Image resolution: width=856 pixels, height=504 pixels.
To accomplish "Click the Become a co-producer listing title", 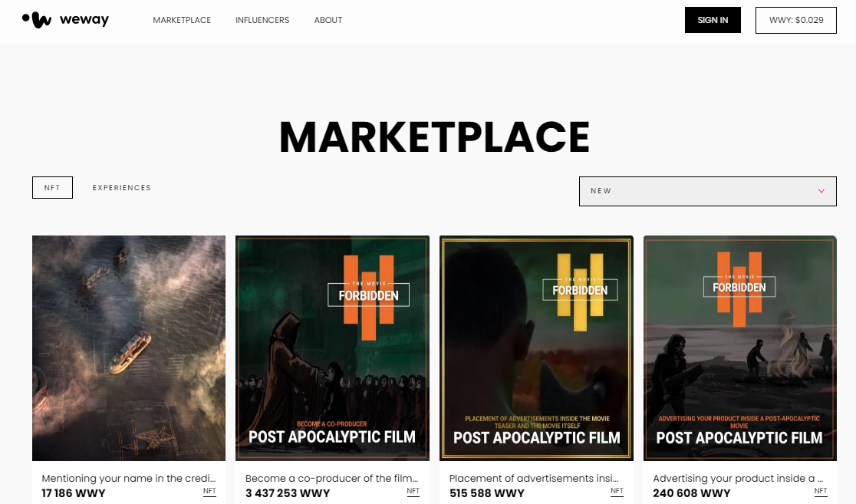I will 332,479.
